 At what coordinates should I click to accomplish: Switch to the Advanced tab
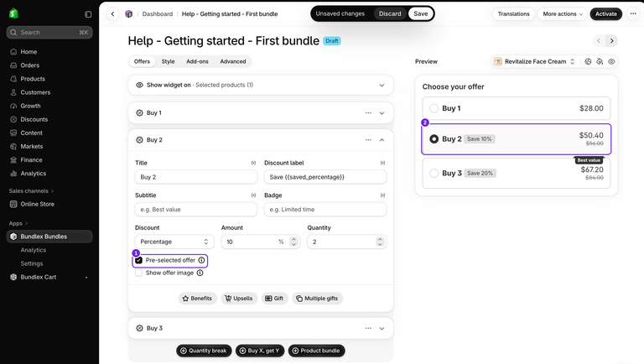coord(233,61)
